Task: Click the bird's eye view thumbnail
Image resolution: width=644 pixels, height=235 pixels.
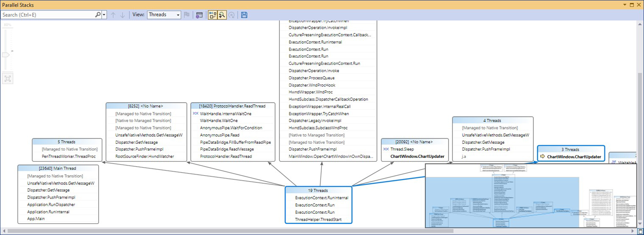Action: click(x=531, y=196)
